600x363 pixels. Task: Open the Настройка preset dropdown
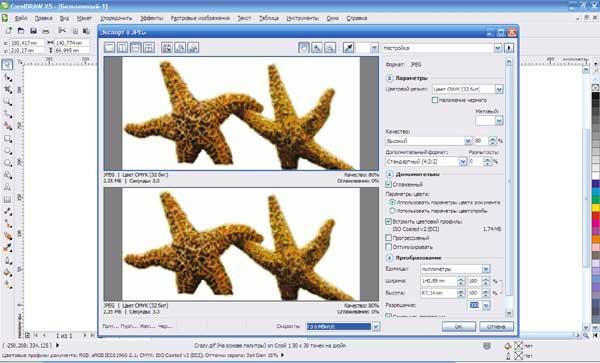pos(497,48)
